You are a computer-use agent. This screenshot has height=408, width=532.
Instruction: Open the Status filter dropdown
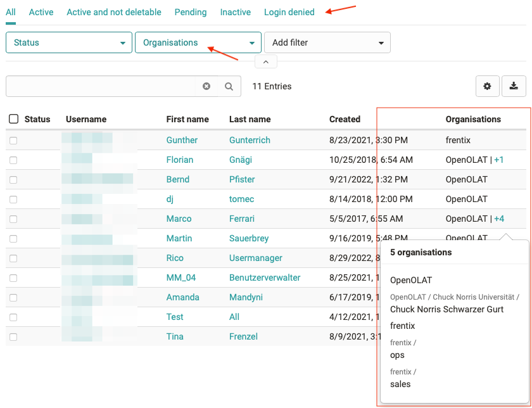pyautogui.click(x=68, y=42)
